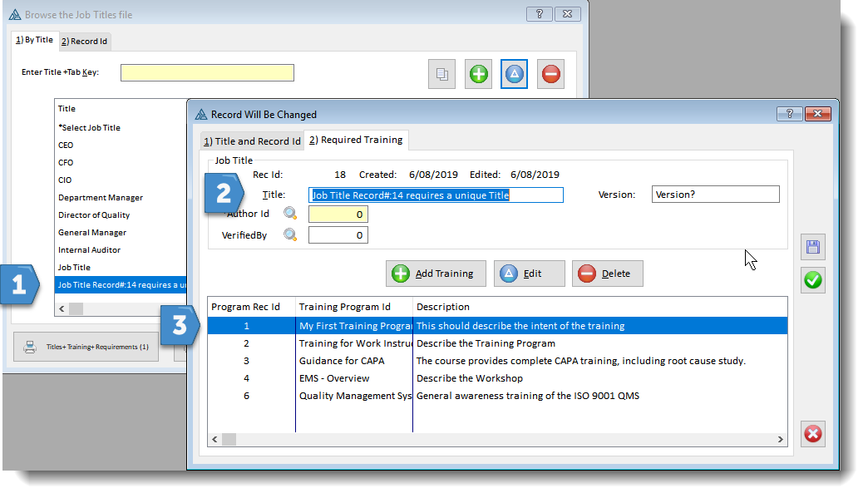Click the Version input field
868x498 pixels.
coord(715,195)
